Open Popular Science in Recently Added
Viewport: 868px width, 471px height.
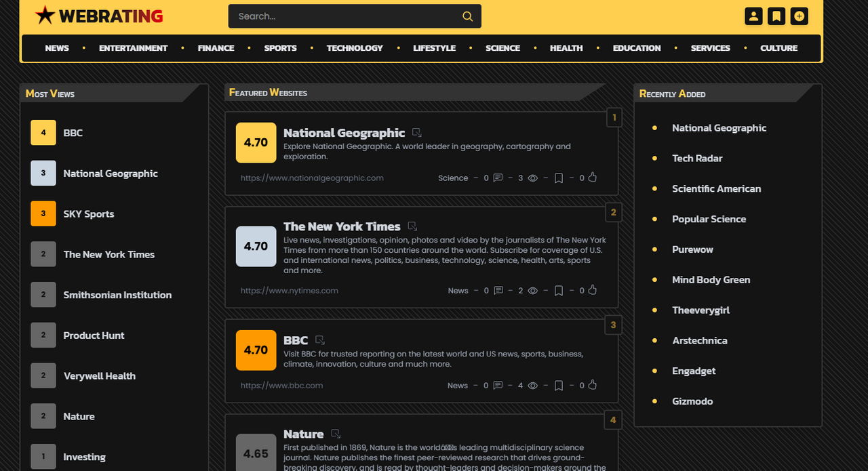click(709, 220)
